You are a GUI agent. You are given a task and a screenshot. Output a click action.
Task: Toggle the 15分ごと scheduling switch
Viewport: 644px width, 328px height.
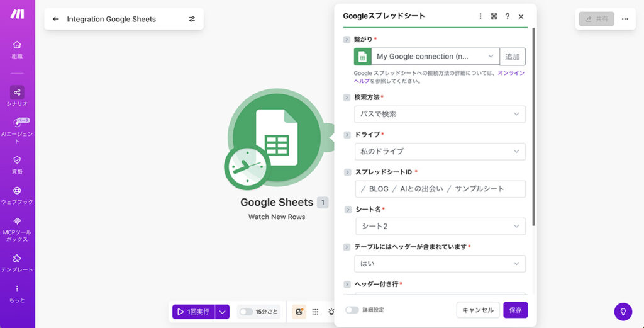coord(246,312)
